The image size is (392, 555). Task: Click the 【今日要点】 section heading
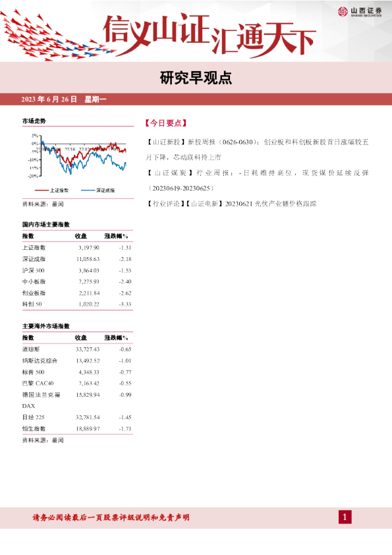(x=165, y=123)
